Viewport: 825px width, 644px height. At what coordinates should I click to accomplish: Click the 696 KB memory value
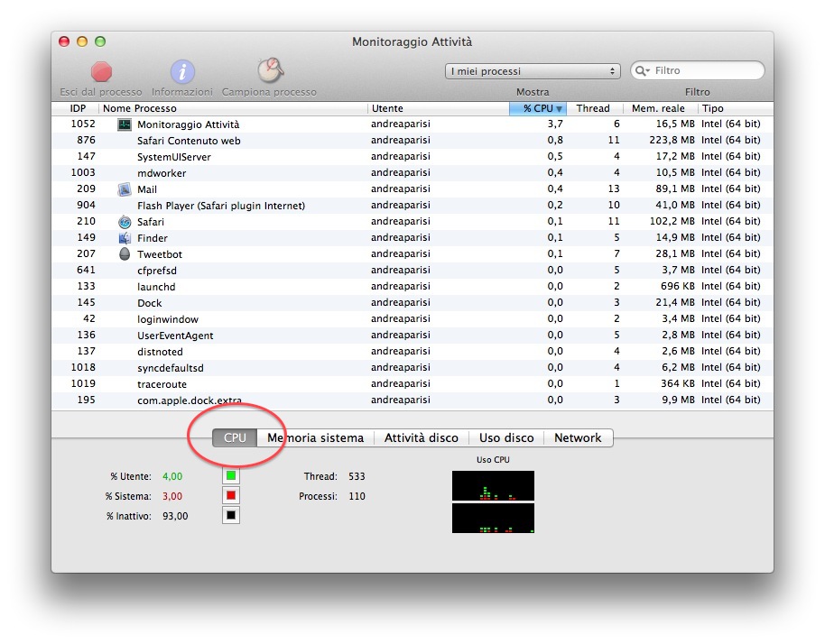click(x=678, y=287)
